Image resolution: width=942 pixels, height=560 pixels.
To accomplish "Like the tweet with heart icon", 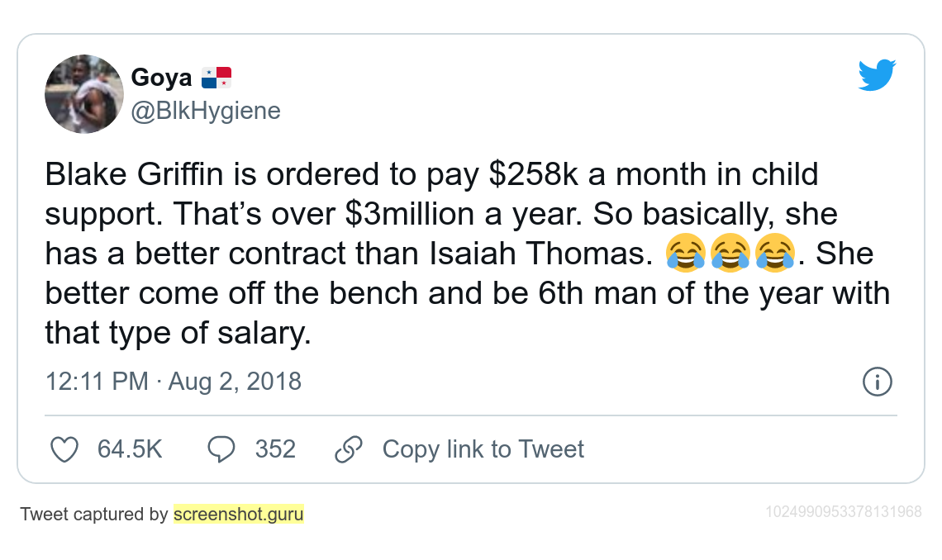I will coord(64,449).
